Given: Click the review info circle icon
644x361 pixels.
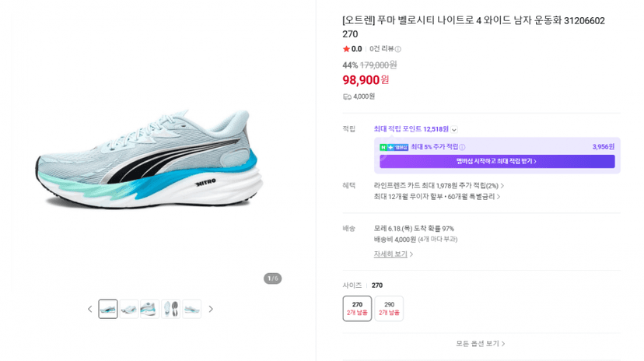Looking at the screenshot, I should click(398, 49).
